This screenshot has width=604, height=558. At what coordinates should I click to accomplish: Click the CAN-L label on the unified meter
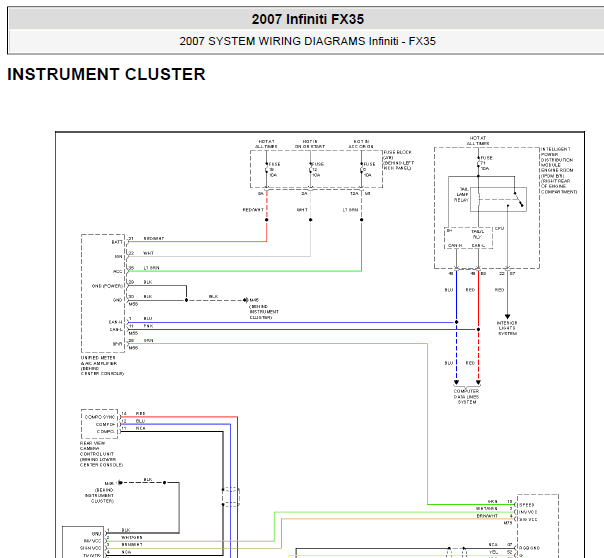[x=116, y=329]
